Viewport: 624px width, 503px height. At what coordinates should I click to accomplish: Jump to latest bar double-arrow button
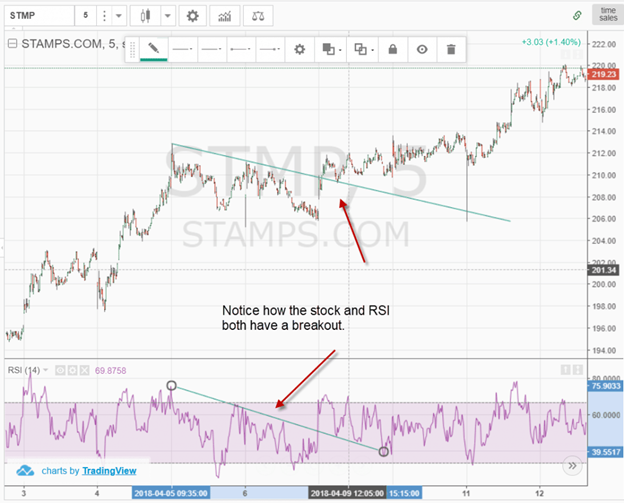pyautogui.click(x=573, y=466)
